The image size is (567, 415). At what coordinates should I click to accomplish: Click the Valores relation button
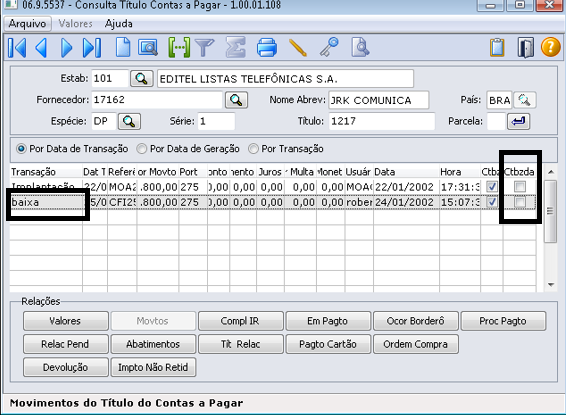tap(65, 321)
